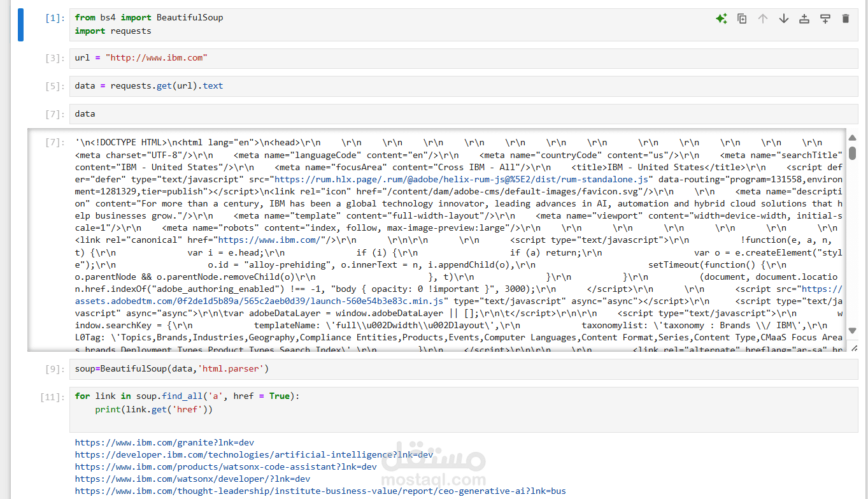The width and height of the screenshot is (868, 499).
Task: Click the [5]: input prompt label
Action: pyautogui.click(x=55, y=86)
